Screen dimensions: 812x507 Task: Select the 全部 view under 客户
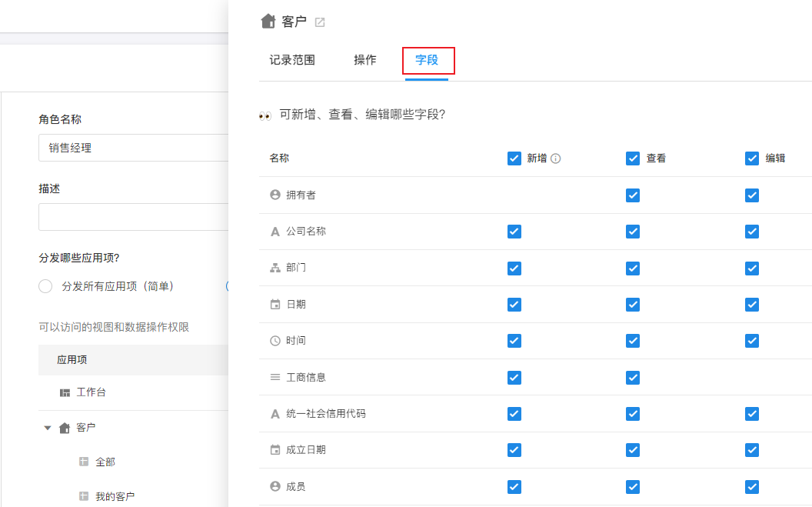tap(105, 462)
